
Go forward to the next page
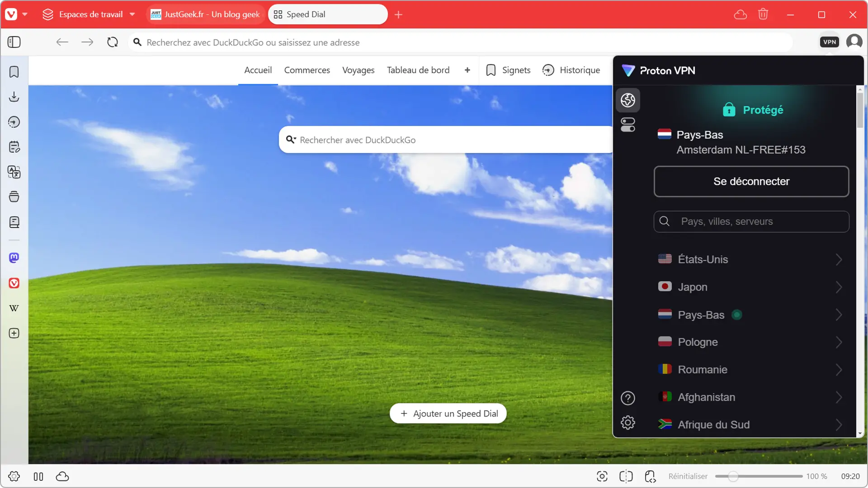(x=87, y=42)
